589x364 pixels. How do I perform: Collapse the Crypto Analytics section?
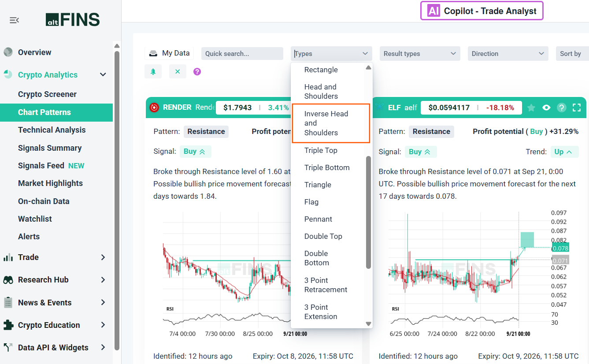click(x=103, y=75)
